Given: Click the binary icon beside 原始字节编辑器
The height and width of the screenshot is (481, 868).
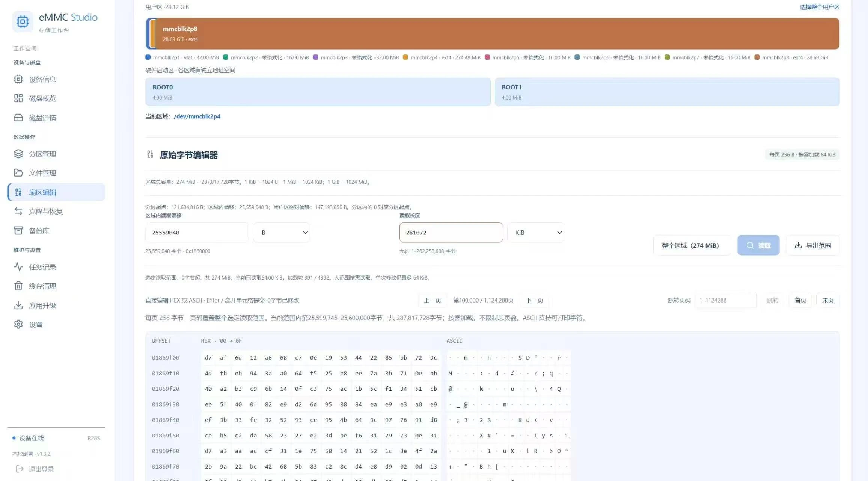Looking at the screenshot, I should [150, 154].
